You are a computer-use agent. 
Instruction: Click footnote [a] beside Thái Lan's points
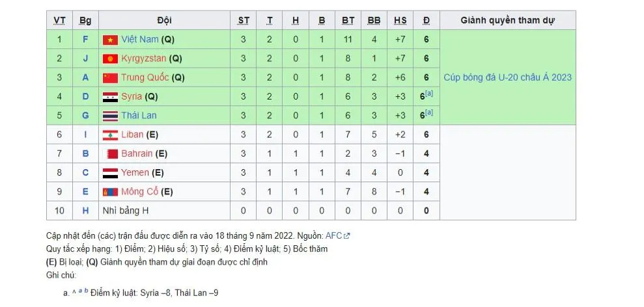tap(429, 113)
